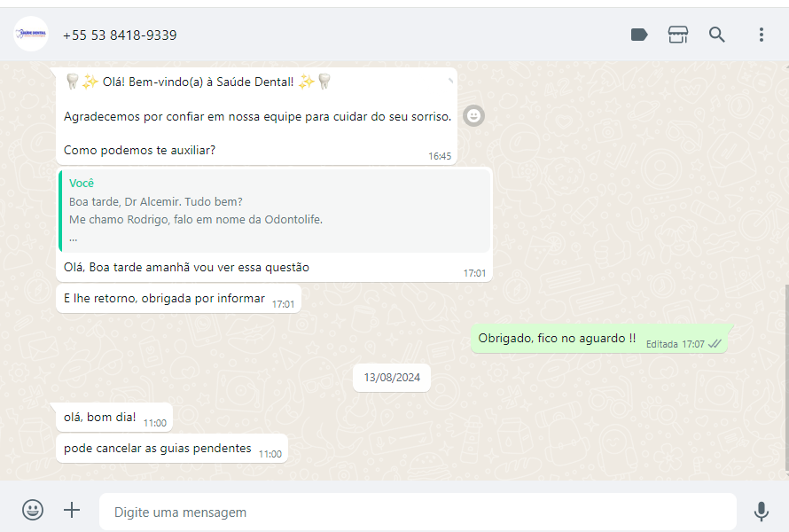Open the emoji picker
Screen dimensions: 789x532
33,510
